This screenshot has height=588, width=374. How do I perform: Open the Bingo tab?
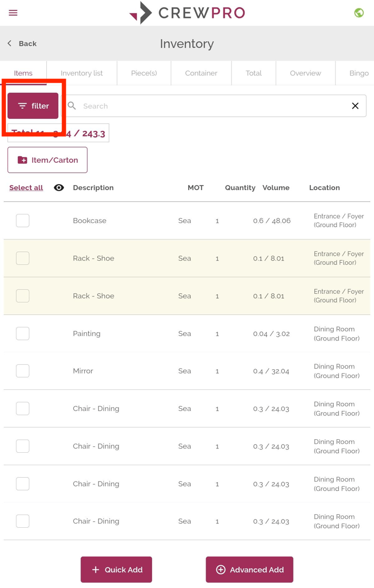(x=359, y=73)
